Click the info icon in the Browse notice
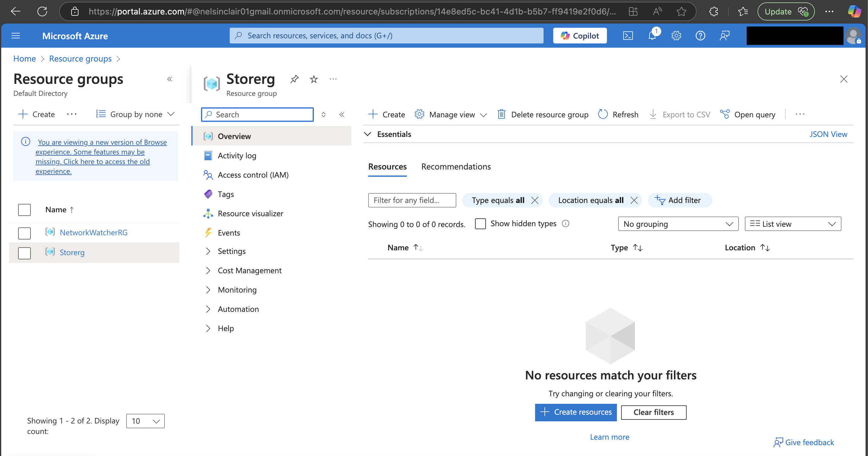The height and width of the screenshot is (456, 868). click(26, 141)
